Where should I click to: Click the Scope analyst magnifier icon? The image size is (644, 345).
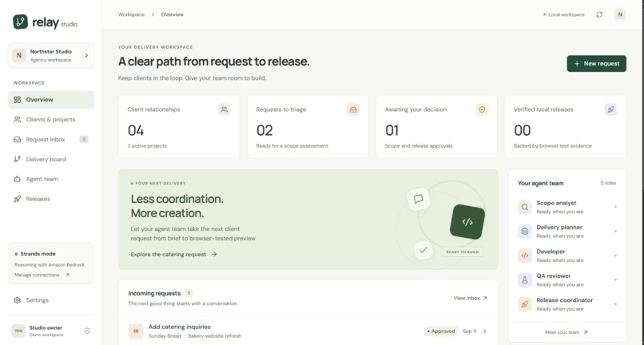click(x=524, y=207)
